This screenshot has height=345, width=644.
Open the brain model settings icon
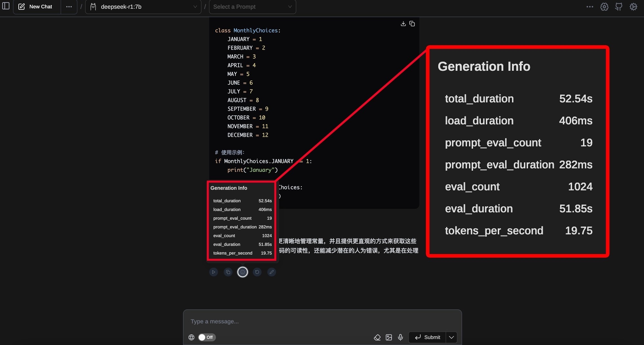604,7
